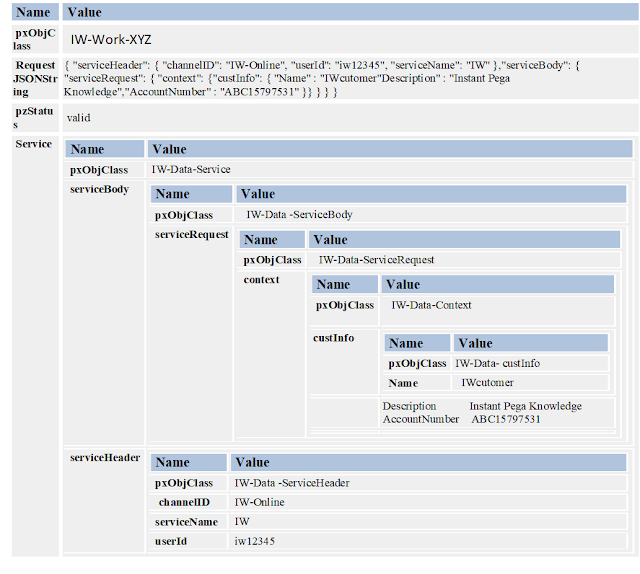Click the Description label under custInfo
This screenshot has width=640, height=574.
(409, 406)
